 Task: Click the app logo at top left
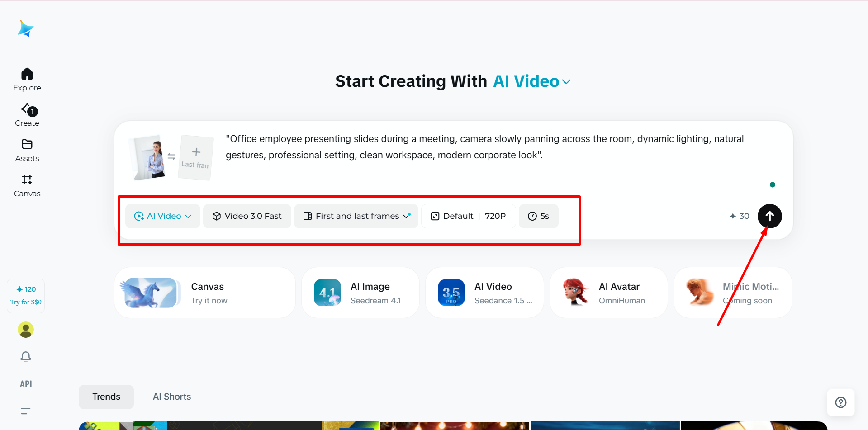26,28
